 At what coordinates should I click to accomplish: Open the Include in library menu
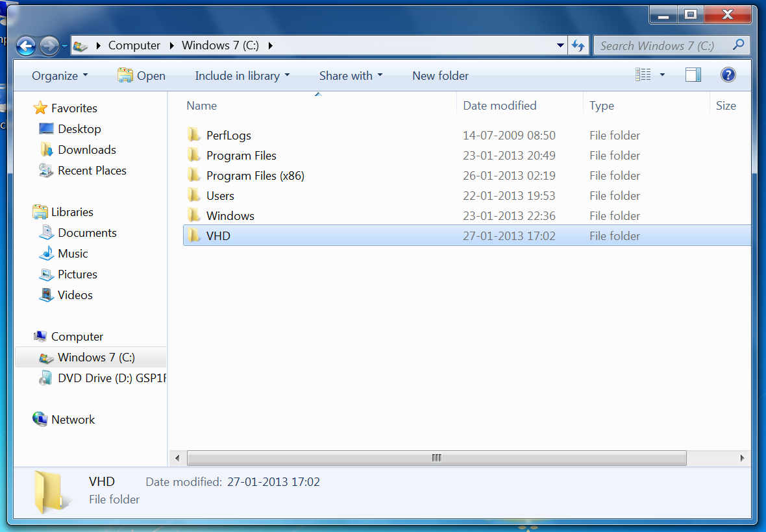tap(242, 76)
